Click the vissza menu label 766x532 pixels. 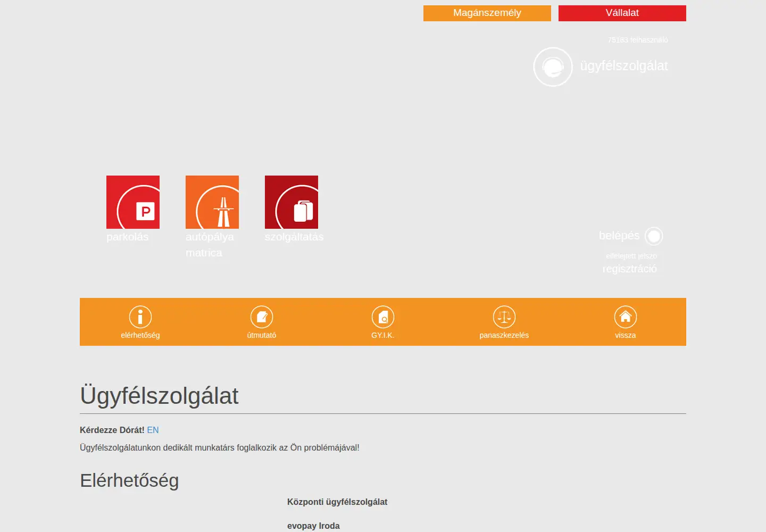tap(626, 335)
